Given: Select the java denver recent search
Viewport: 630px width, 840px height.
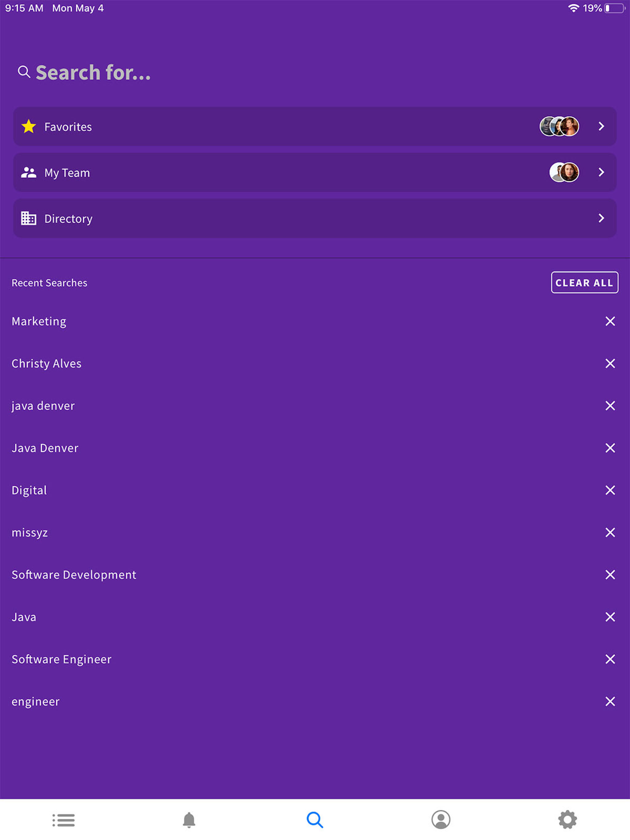Looking at the screenshot, I should (x=43, y=406).
